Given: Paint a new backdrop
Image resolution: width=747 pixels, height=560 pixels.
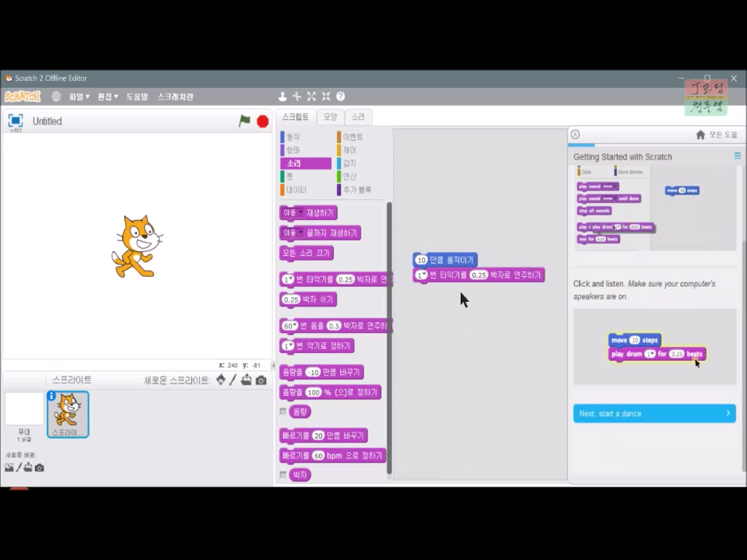Looking at the screenshot, I should point(19,467).
